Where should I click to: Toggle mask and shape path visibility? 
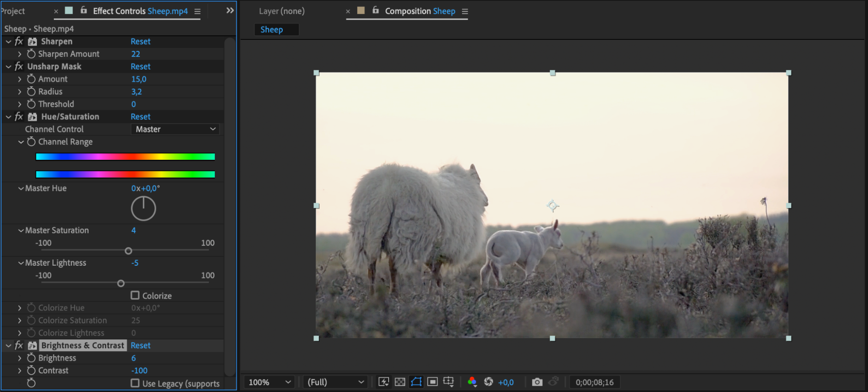click(416, 382)
